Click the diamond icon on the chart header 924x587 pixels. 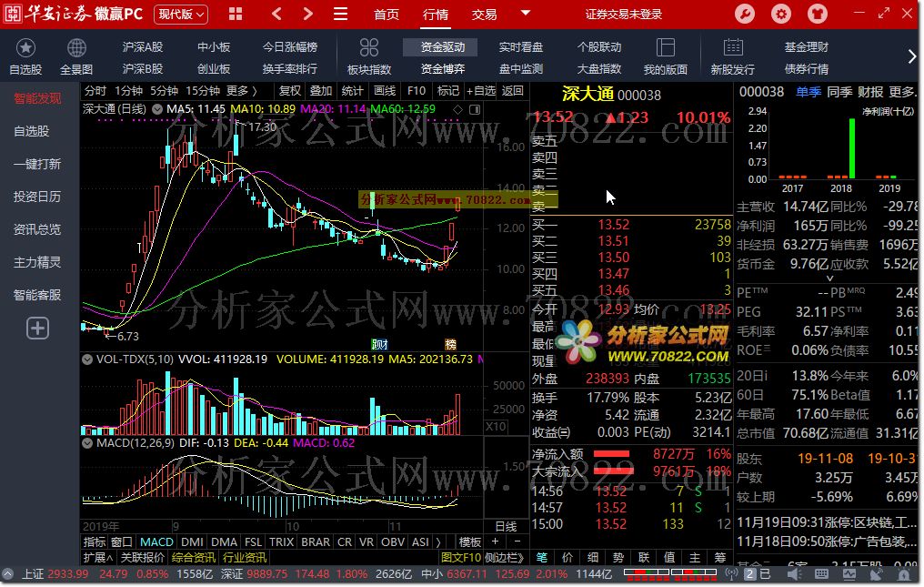[x=457, y=110]
